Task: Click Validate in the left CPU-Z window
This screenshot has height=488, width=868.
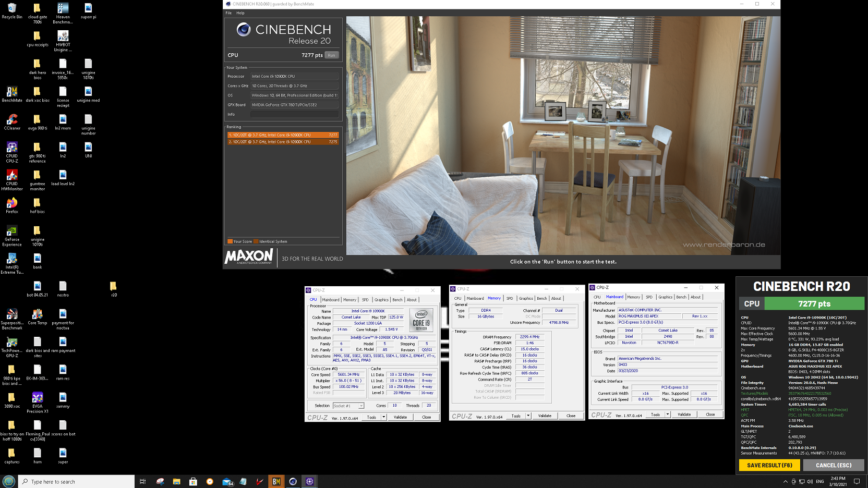Action: click(x=400, y=417)
